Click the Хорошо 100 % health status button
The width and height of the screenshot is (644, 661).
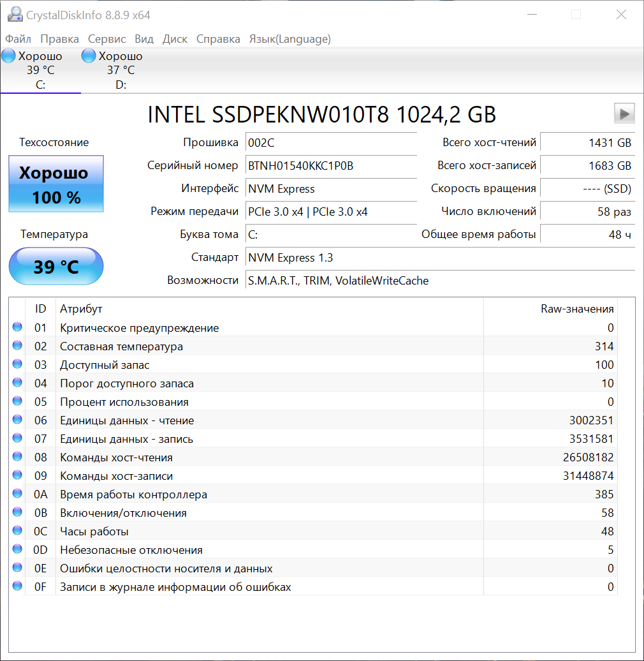tap(56, 184)
